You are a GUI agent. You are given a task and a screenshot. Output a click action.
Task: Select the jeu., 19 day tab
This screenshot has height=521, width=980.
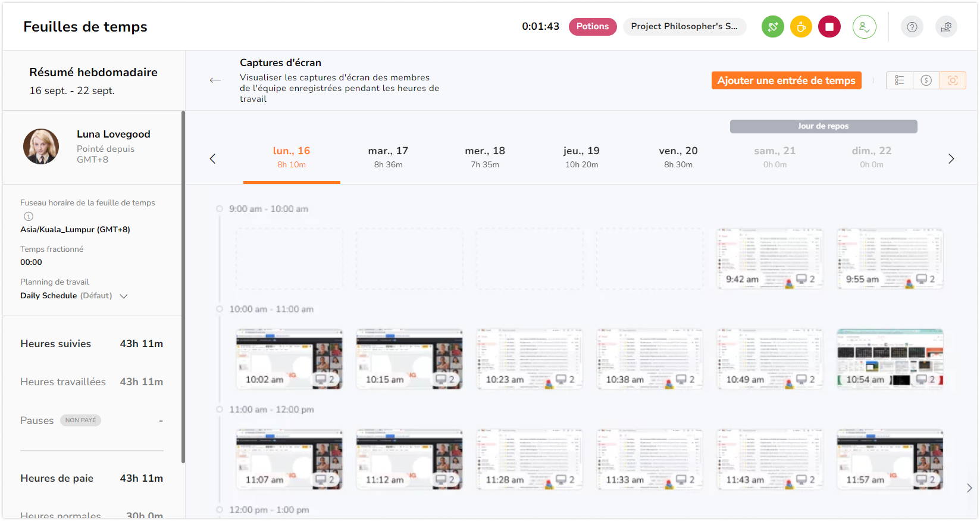pos(581,157)
